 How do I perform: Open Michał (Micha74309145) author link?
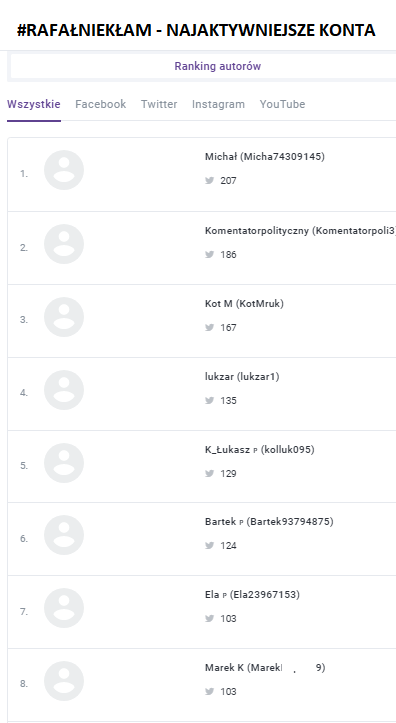[x=265, y=157]
